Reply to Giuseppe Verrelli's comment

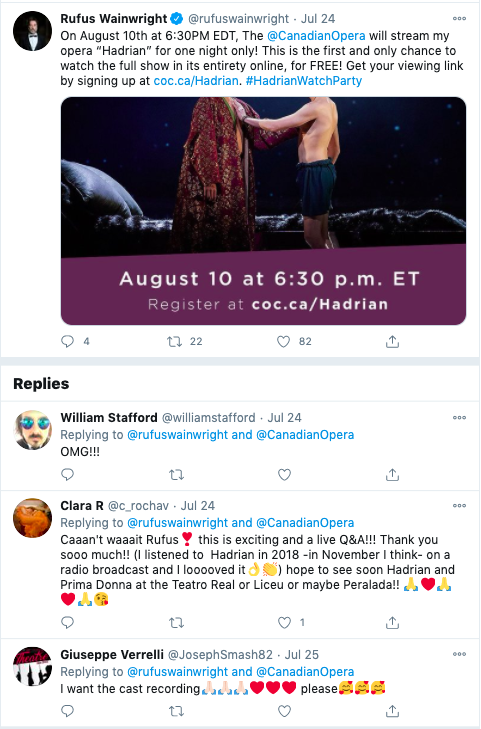[x=68, y=711]
